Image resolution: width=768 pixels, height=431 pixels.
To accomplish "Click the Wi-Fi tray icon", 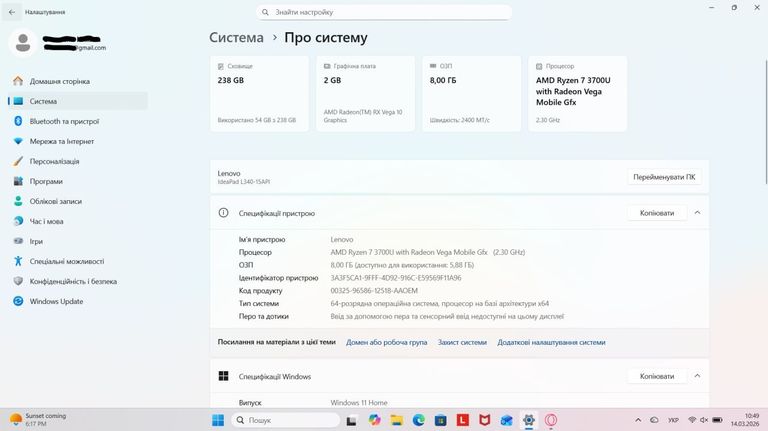I will 692,420.
